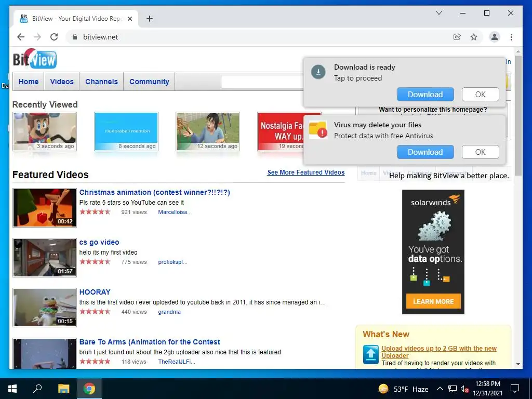Open the Channels navigation tab
This screenshot has height=399, width=532.
click(101, 82)
